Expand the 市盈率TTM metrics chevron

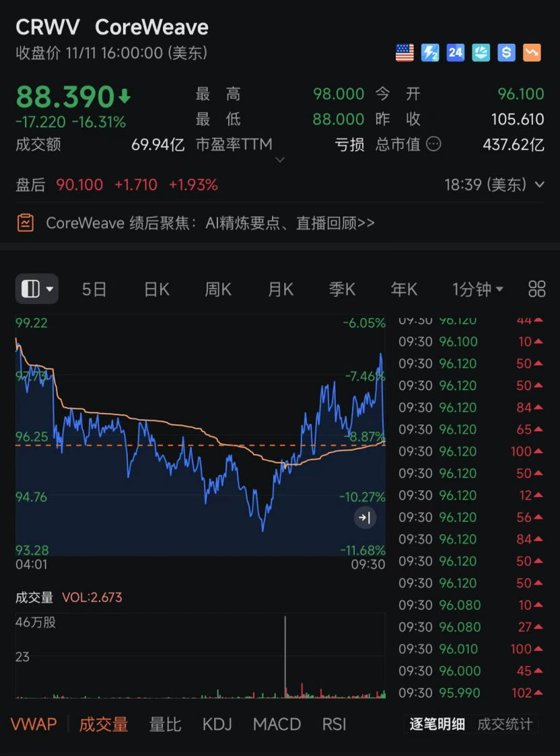tap(281, 160)
